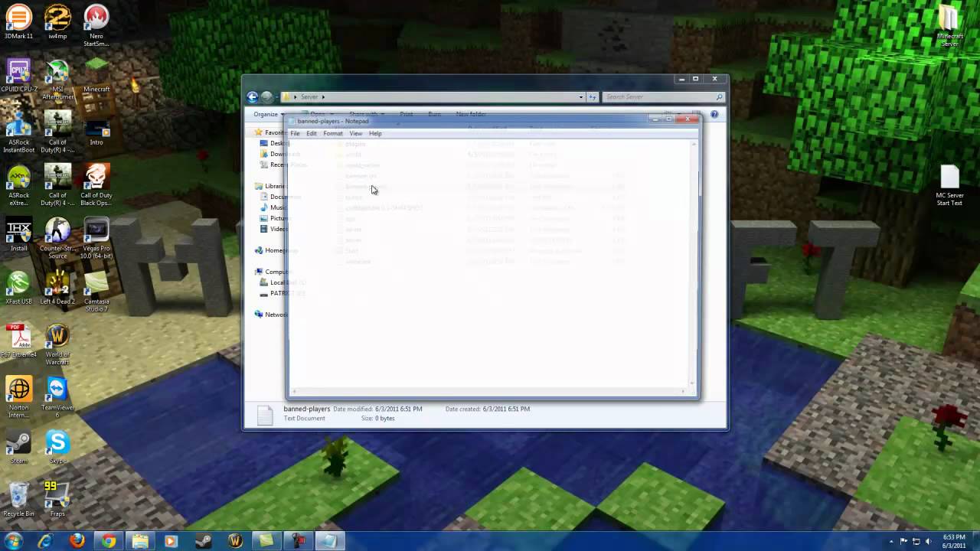Open the Notepad View menu
The width and height of the screenshot is (980, 551).
(356, 133)
